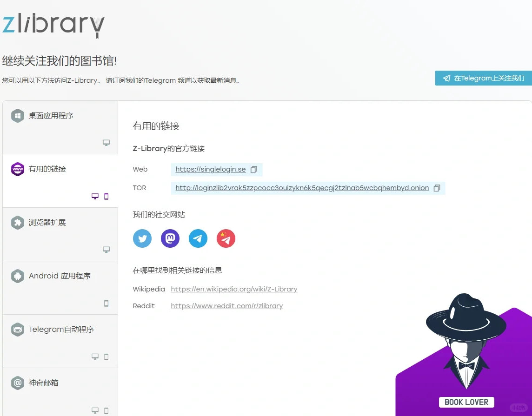Click the Book Lover hat figure
Viewport: 532px width, 416px height.
coord(466,341)
